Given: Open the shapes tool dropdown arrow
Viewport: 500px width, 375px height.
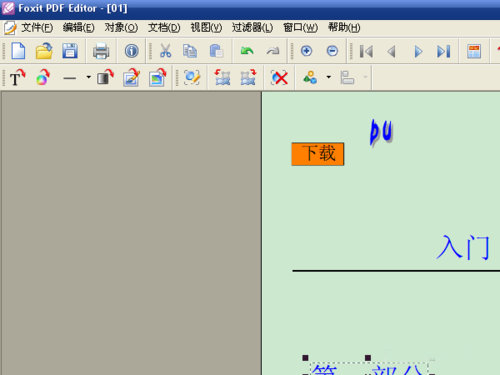Looking at the screenshot, I should coord(329,77).
